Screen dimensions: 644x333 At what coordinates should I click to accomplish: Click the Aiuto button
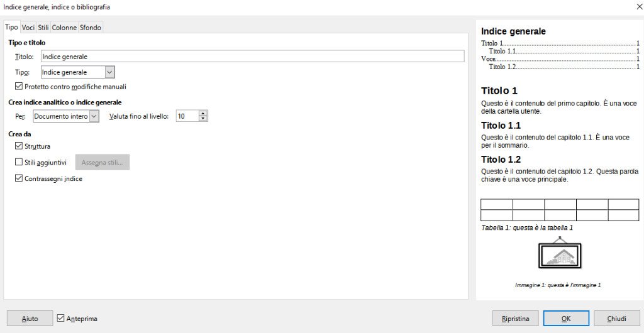click(30, 319)
